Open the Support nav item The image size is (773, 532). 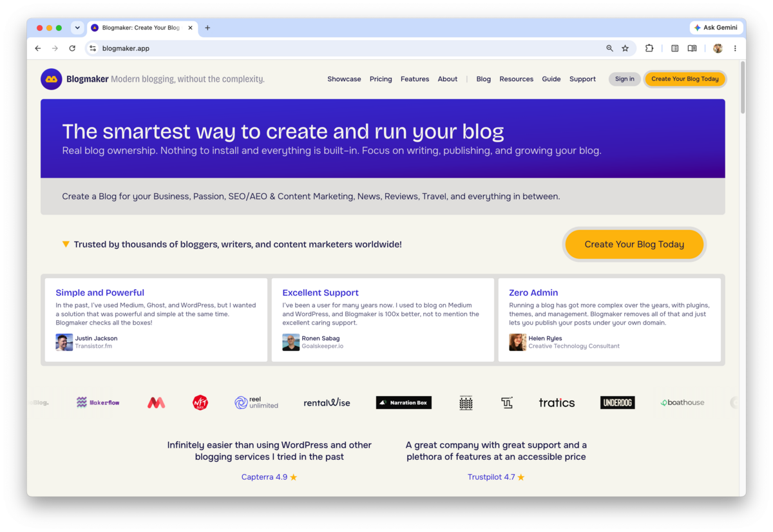click(582, 79)
